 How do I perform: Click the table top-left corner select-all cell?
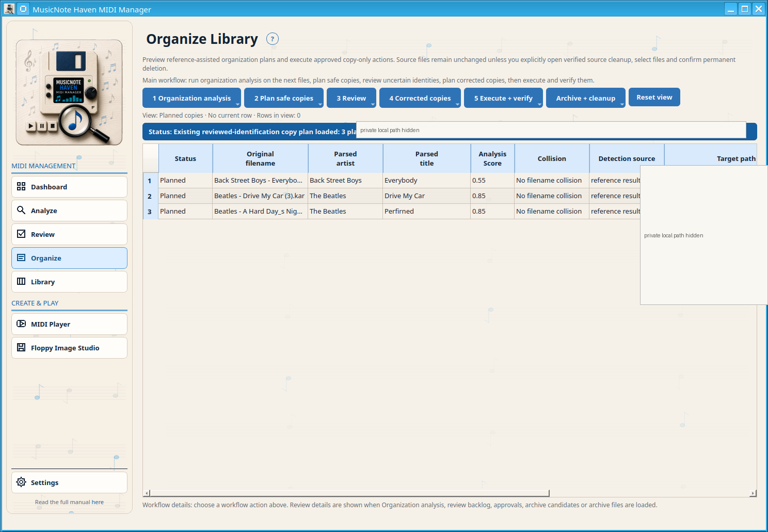coord(151,158)
